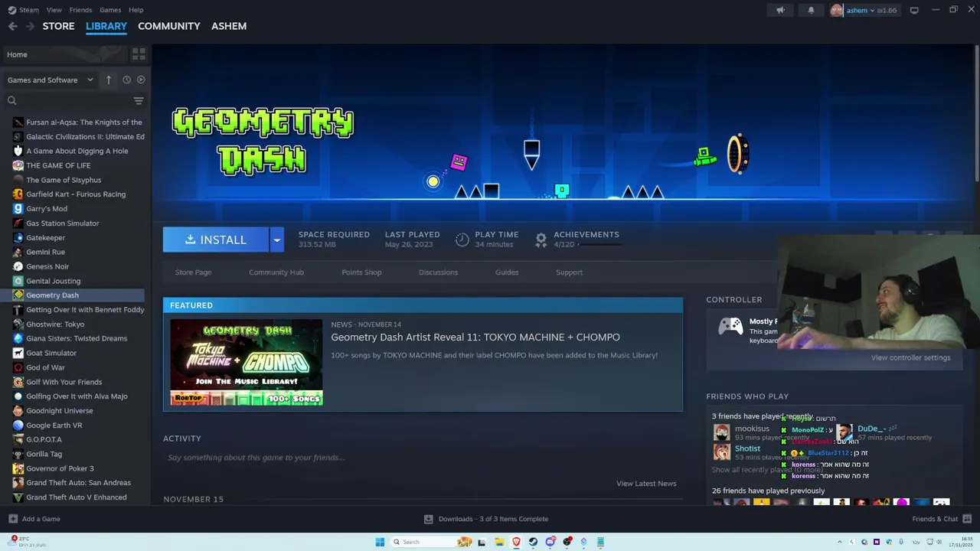Open the ASHEM profile tab
The image size is (980, 551).
tap(229, 26)
